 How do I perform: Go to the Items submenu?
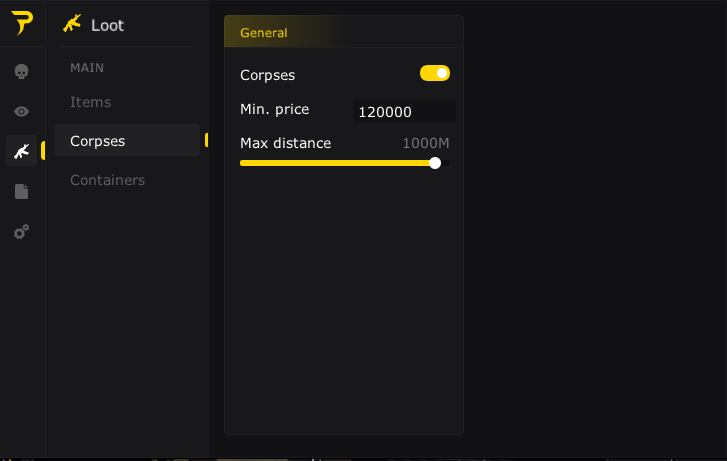coord(90,102)
